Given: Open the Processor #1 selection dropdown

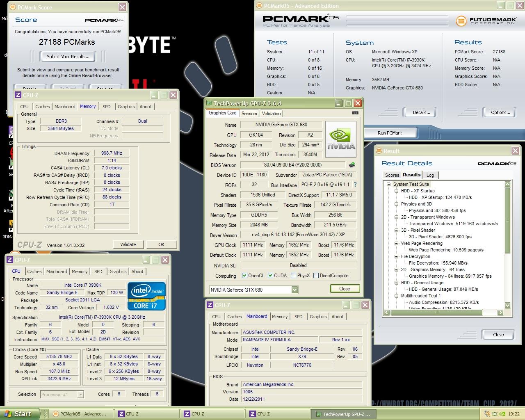Looking at the screenshot, I should 80,395.
